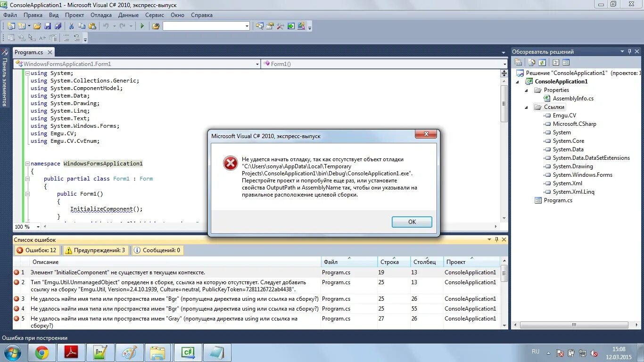Collapse the ConsoleApplication1 project node
The height and width of the screenshot is (362, 644).
point(518,82)
